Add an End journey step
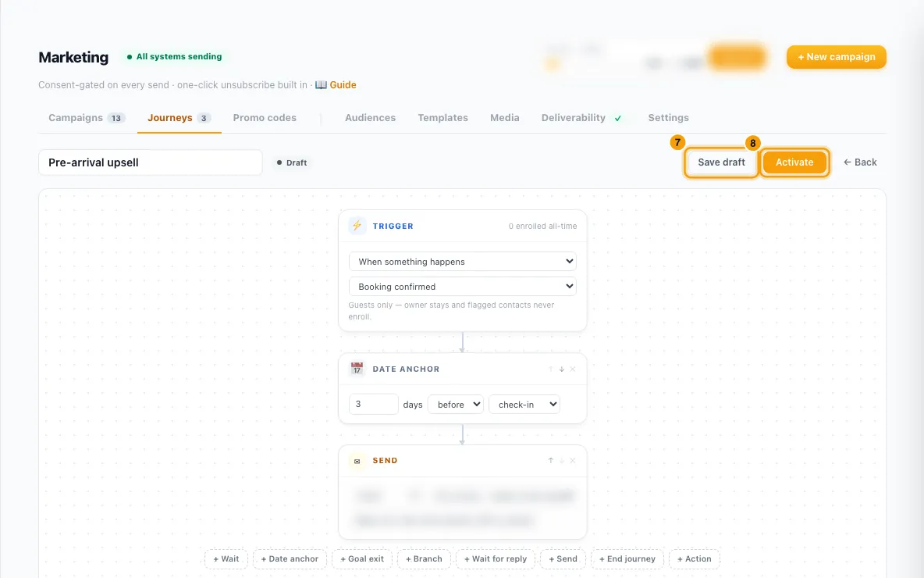 click(x=627, y=558)
